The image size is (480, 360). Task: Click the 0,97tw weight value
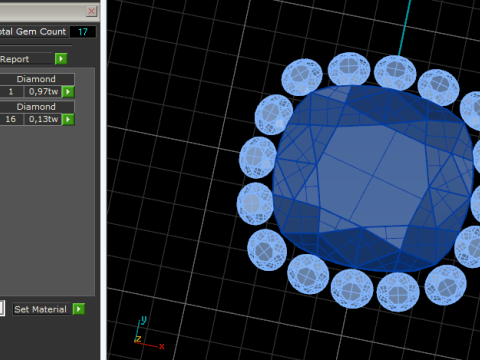pos(43,92)
